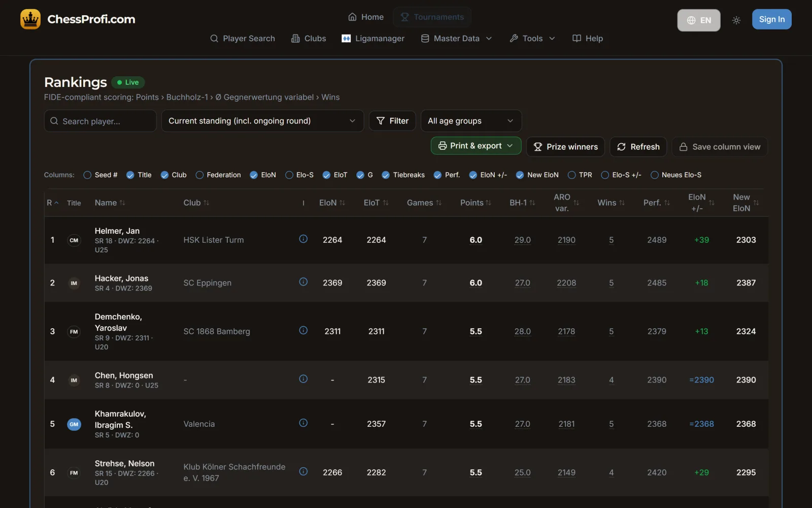Enable the Seed # column checkbox
This screenshot has height=508, width=812.
[x=87, y=175]
